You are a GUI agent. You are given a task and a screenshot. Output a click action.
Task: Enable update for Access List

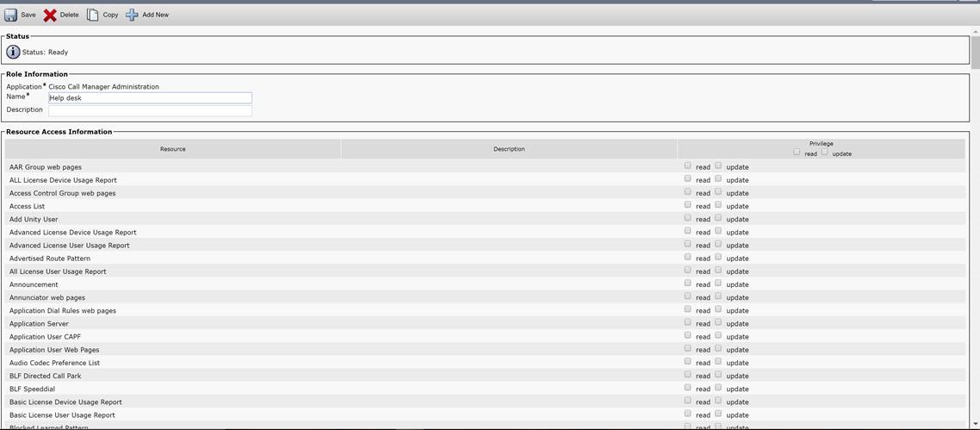718,205
